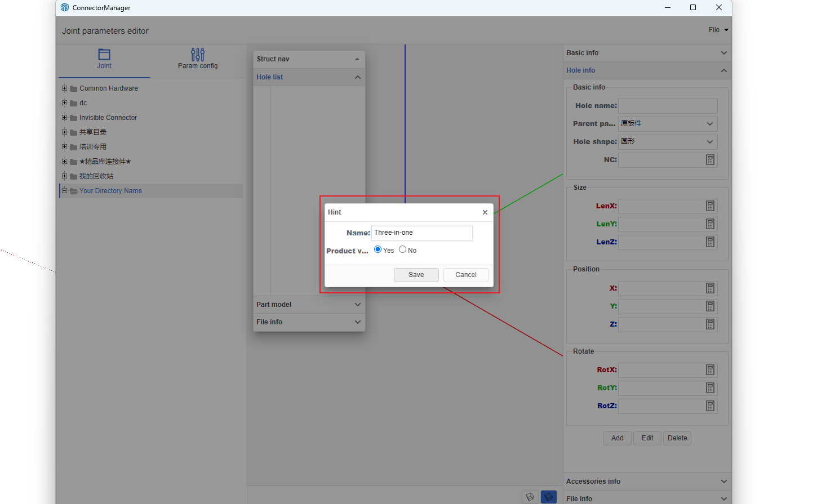
Task: Select the Yes radio button
Action: (x=378, y=249)
